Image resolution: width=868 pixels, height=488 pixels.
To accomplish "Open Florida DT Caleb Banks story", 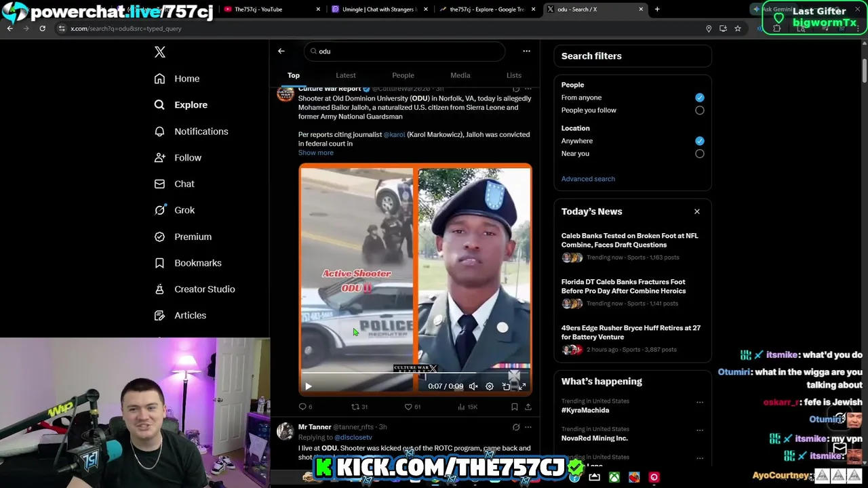I will [623, 286].
